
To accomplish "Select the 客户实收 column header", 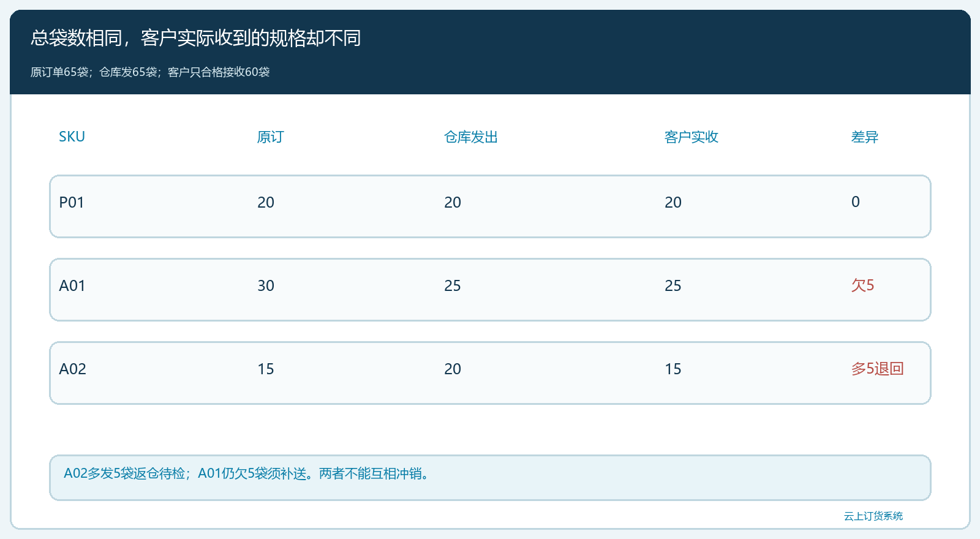I will tap(691, 137).
